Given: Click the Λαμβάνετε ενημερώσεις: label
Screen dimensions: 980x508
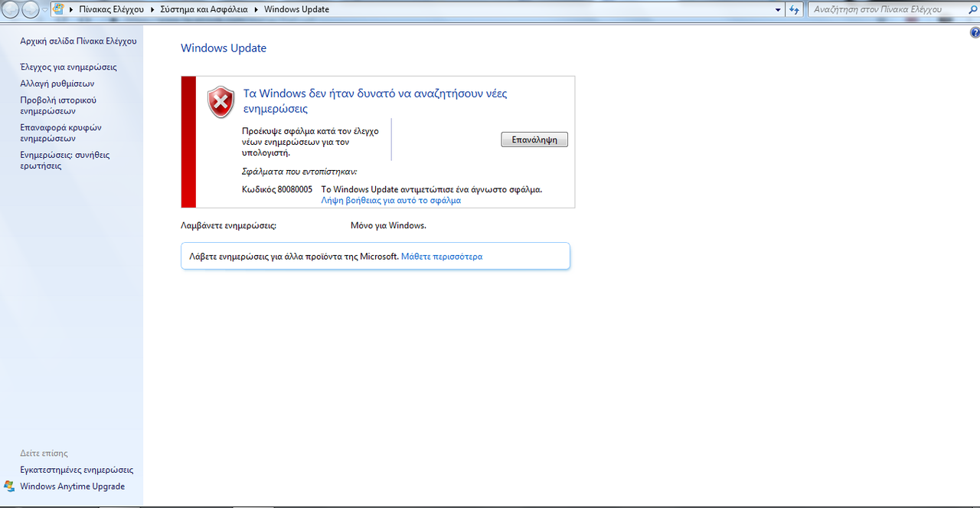Looking at the screenshot, I should [228, 226].
